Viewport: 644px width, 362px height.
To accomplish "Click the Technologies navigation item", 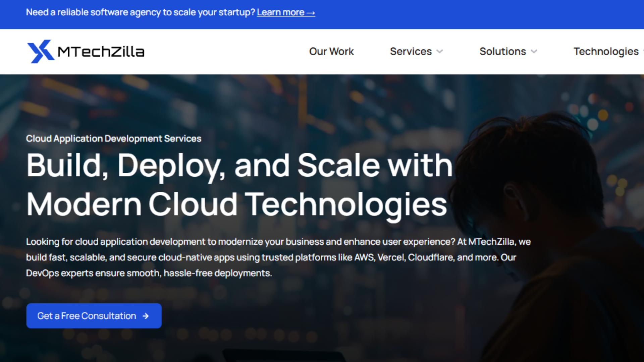I will click(605, 51).
